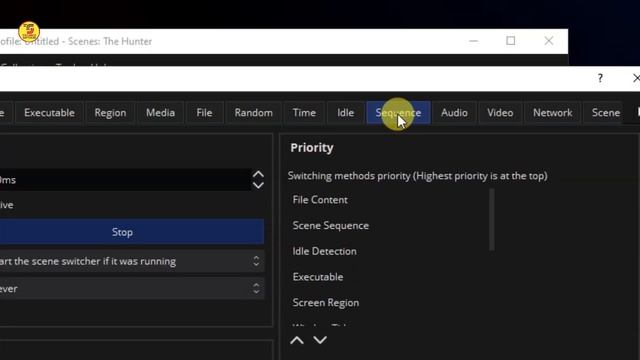Move selected priority item down
640x360 pixels.
pos(320,340)
